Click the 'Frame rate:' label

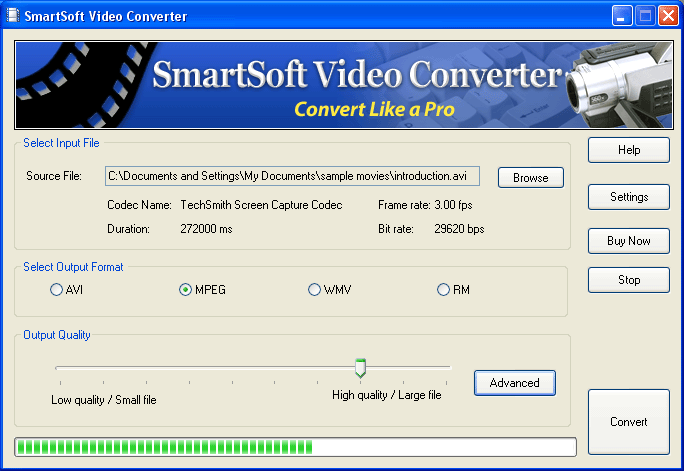pos(404,205)
